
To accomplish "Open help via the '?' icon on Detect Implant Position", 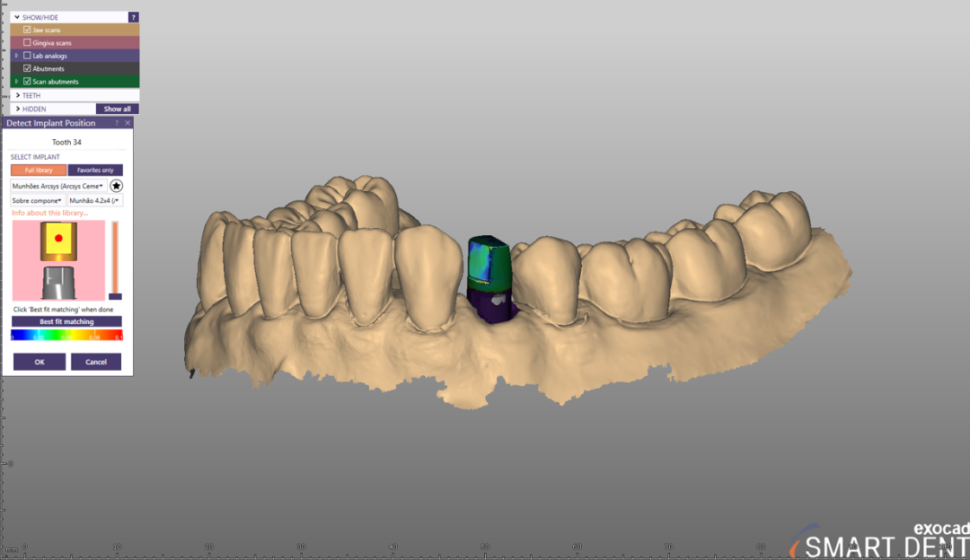I will pos(119,122).
